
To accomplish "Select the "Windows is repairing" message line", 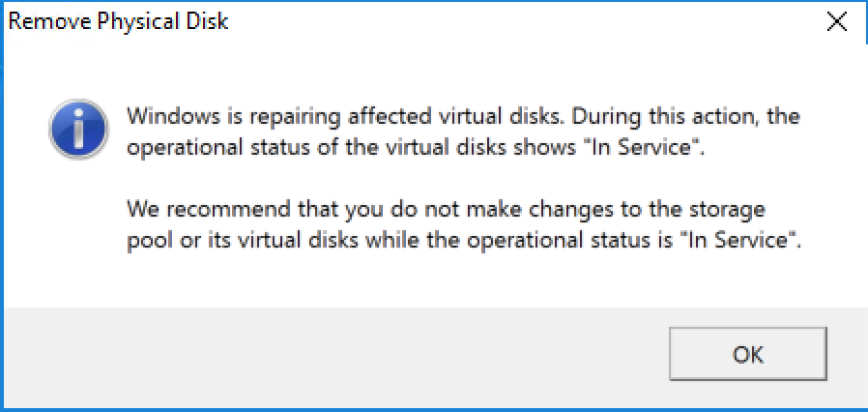I will [x=464, y=116].
